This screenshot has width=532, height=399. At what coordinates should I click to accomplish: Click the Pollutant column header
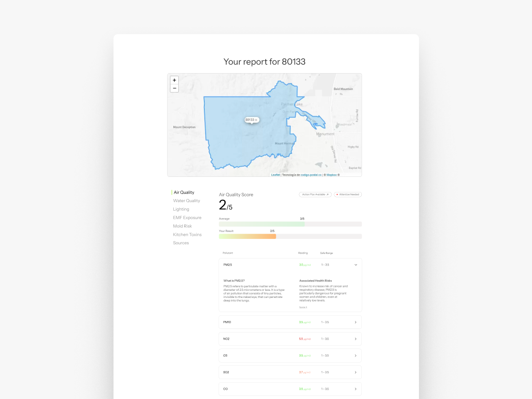228,253
